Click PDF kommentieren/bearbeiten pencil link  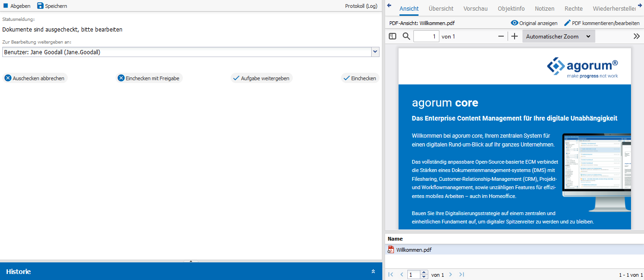click(x=601, y=23)
